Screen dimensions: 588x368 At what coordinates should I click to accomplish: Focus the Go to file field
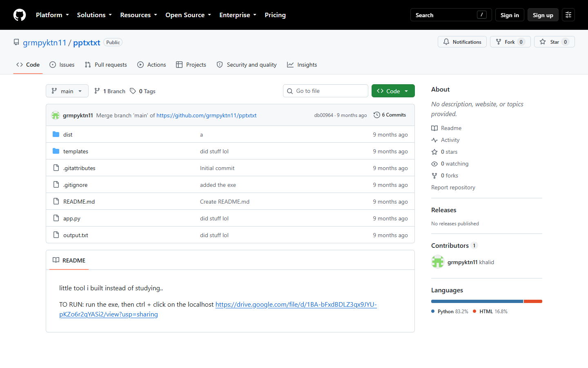click(x=325, y=91)
